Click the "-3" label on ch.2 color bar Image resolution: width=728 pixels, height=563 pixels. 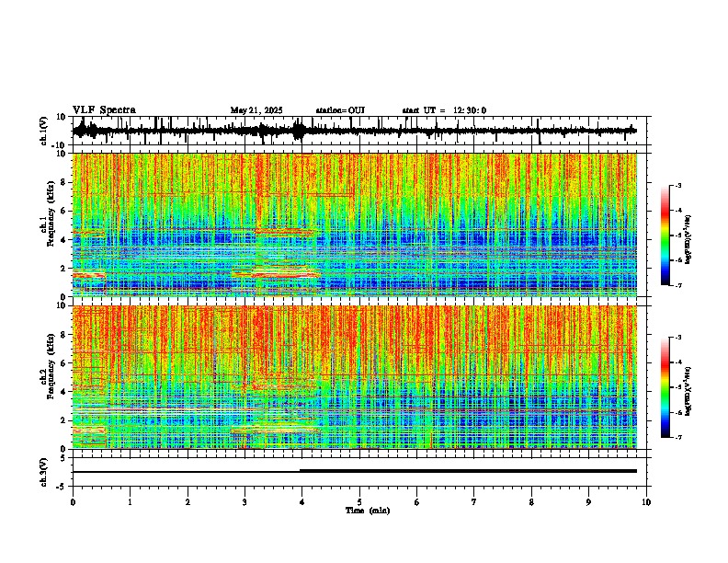pos(678,338)
